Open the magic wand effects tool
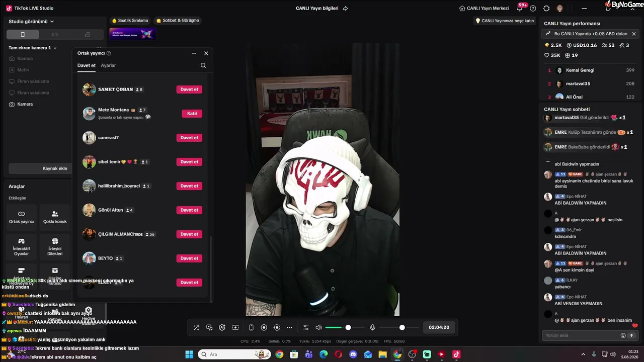 coord(197,328)
